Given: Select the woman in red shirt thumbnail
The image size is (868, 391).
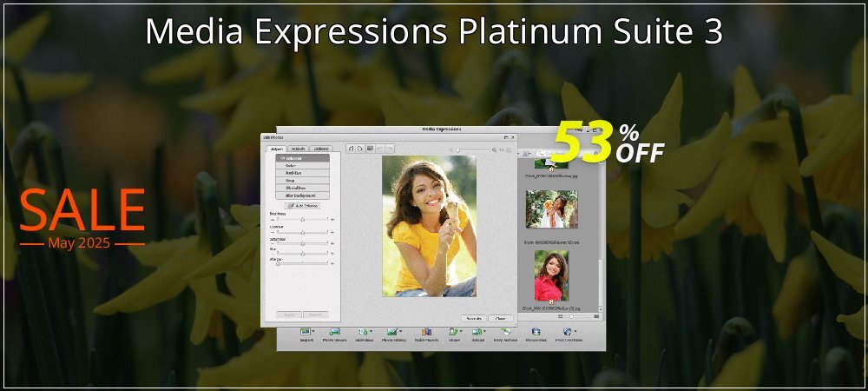Looking at the screenshot, I should 551,275.
